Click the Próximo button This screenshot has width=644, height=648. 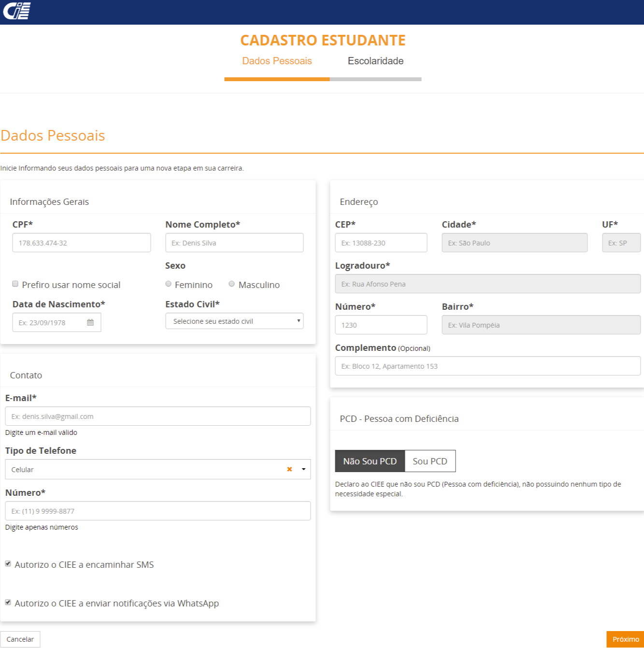coord(625,639)
